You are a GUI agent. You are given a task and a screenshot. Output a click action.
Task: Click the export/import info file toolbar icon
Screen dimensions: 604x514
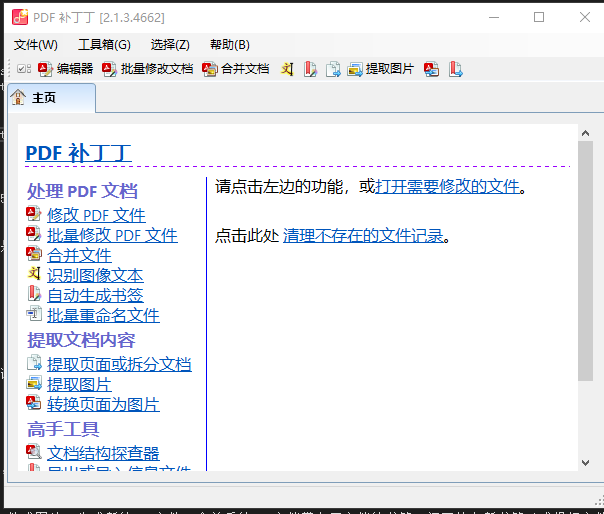click(x=455, y=69)
